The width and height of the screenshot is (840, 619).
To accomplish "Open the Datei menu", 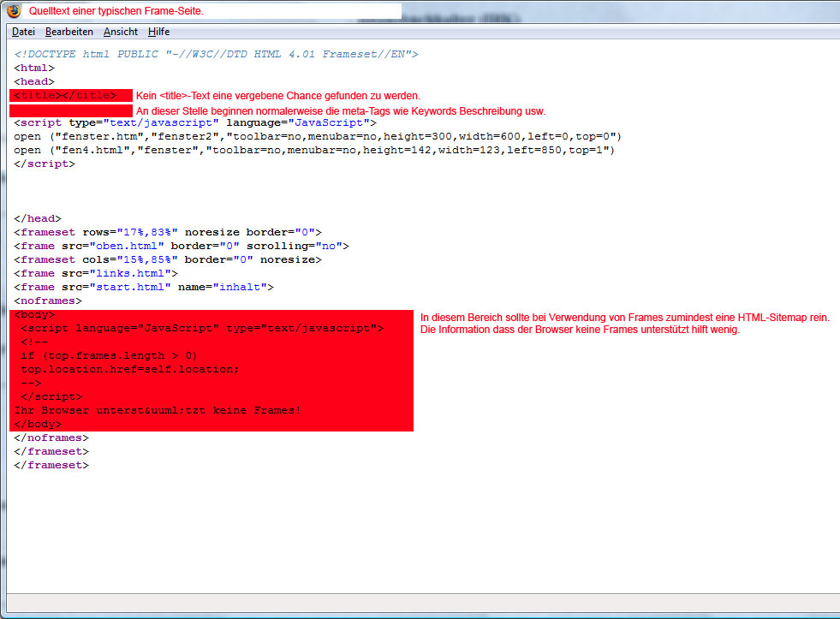I will pyautogui.click(x=24, y=32).
